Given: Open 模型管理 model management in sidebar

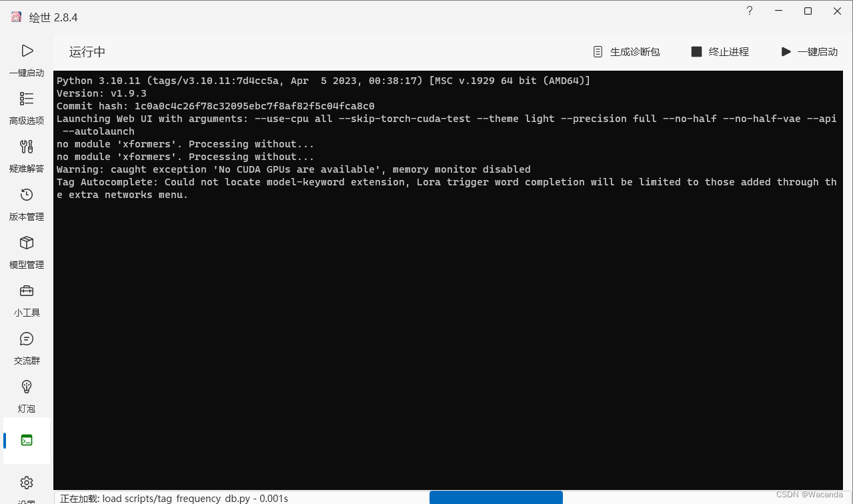Looking at the screenshot, I should (27, 252).
